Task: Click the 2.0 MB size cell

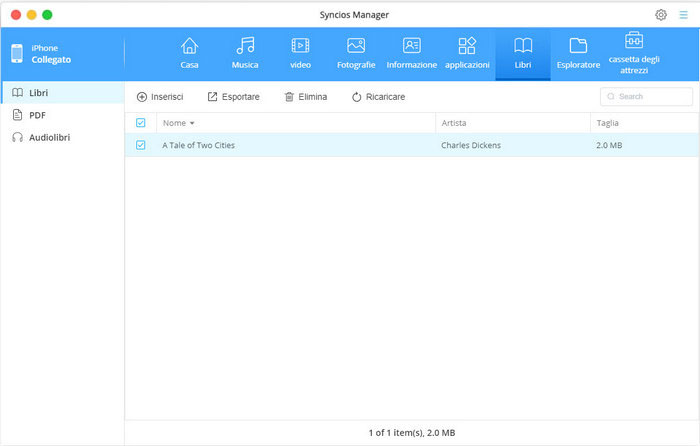Action: coord(609,145)
